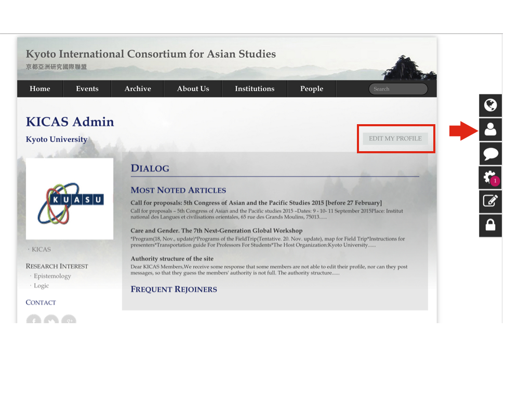The image size is (532, 399).
Task: Select the Epistemology research interest
Action: 52,276
